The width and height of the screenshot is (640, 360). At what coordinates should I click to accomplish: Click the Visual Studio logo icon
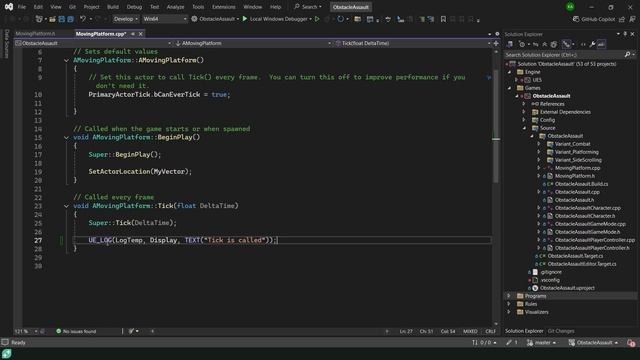[9, 7]
